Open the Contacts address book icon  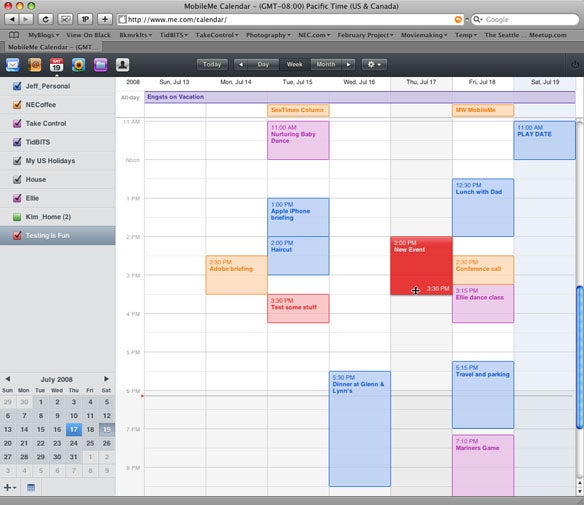coord(35,65)
